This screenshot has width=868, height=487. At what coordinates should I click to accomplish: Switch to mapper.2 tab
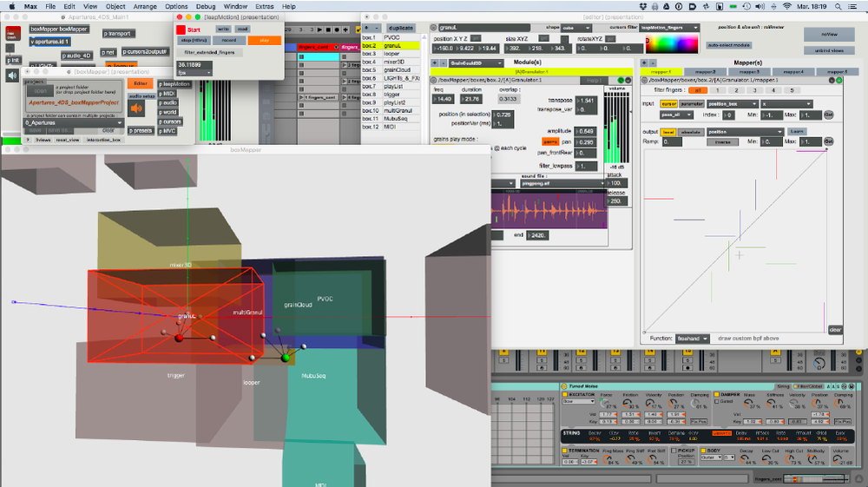[705, 72]
